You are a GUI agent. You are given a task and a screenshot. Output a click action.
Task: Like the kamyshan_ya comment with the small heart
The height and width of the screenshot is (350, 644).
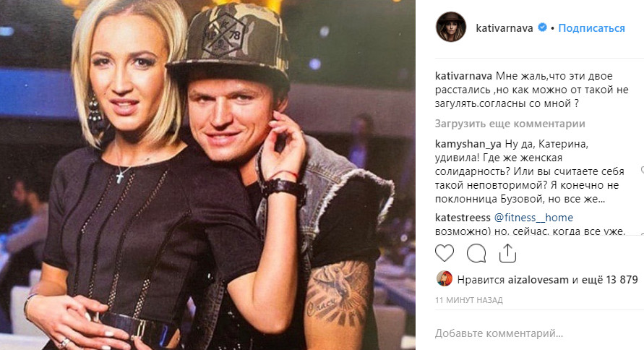click(x=642, y=170)
